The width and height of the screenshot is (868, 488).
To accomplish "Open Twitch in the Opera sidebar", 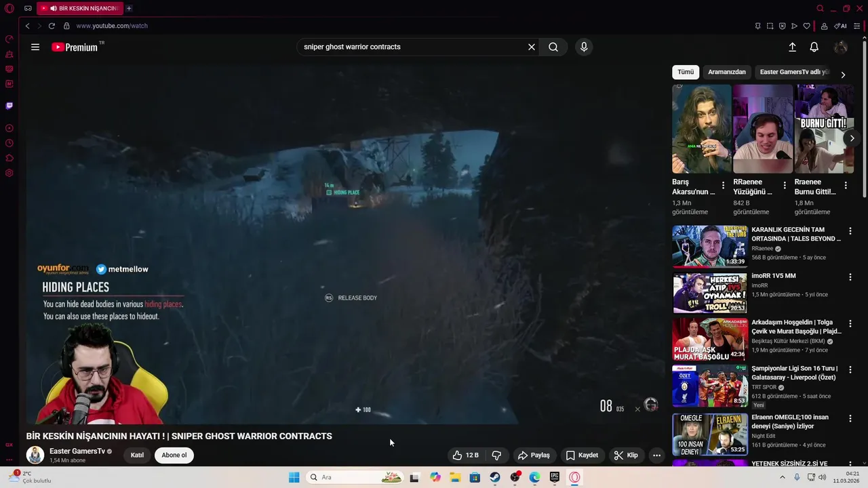I will tap(9, 106).
